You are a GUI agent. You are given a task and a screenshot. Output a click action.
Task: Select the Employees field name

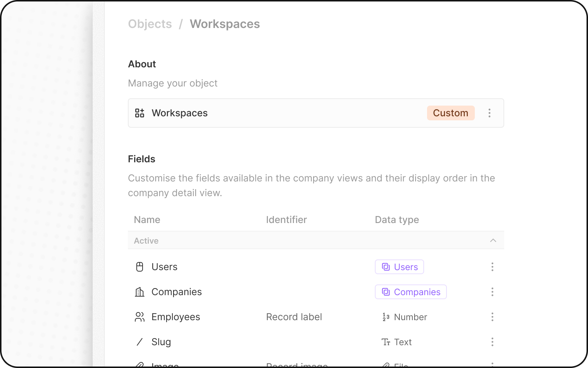[176, 317]
